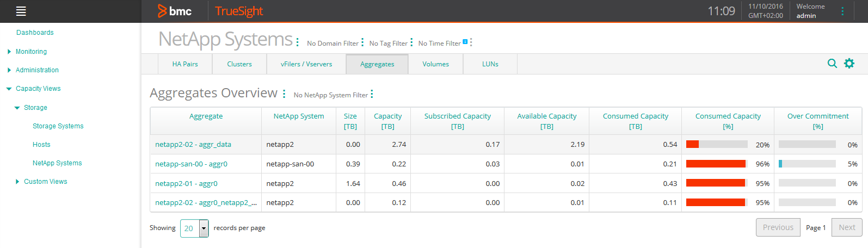This screenshot has width=868, height=248.
Task: Click the BMC logo
Action: point(175,11)
